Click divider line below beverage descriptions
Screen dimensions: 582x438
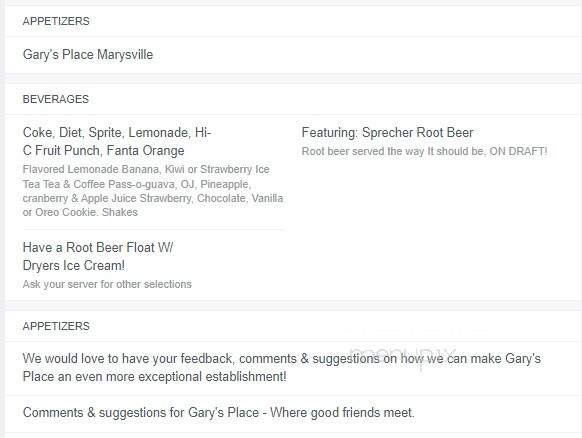click(x=153, y=230)
